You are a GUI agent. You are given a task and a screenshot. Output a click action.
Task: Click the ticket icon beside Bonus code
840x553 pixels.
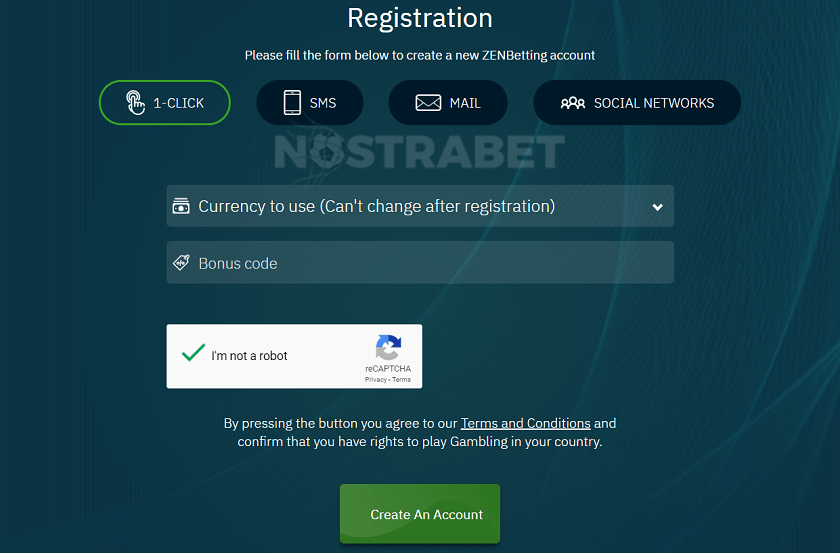(x=181, y=263)
